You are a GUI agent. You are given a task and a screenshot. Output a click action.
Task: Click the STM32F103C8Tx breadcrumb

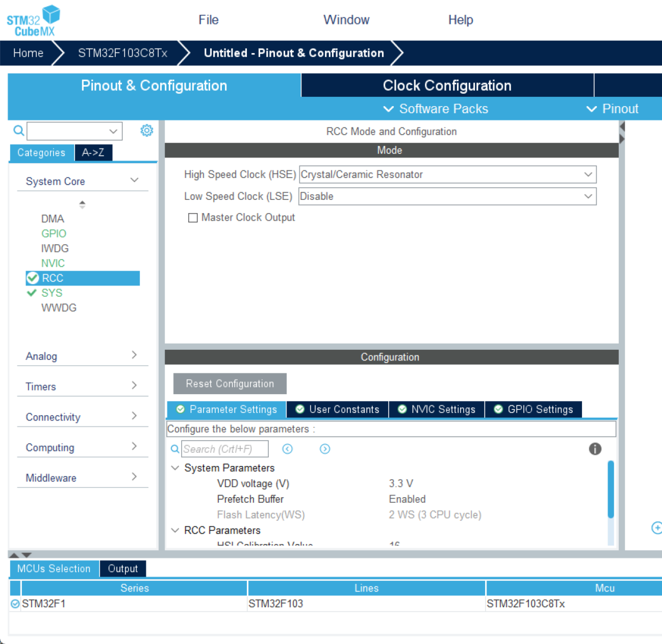click(x=123, y=52)
